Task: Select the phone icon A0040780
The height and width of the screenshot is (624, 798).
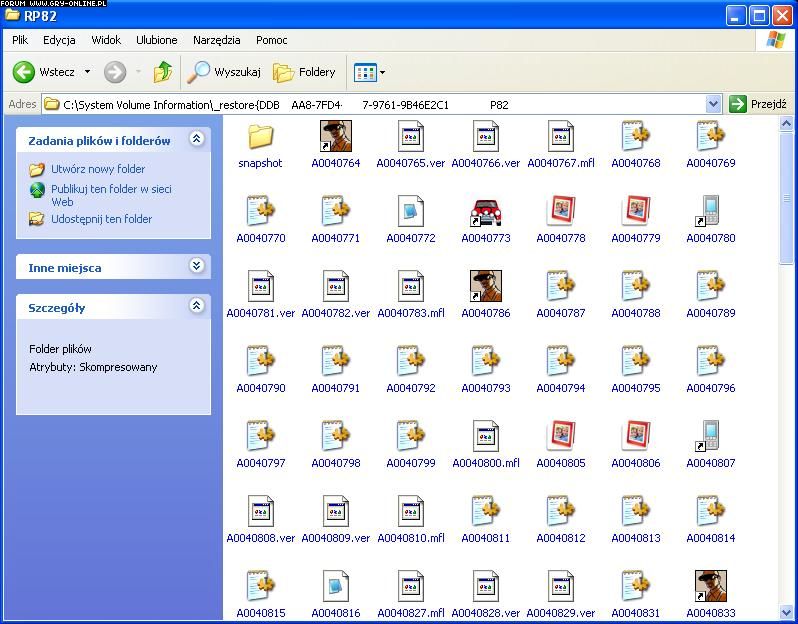Action: (710, 212)
